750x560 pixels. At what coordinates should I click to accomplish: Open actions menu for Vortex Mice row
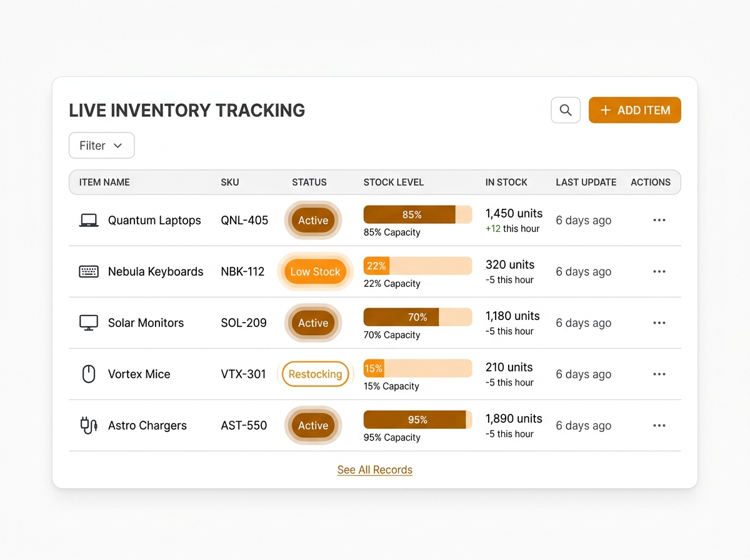[659, 374]
